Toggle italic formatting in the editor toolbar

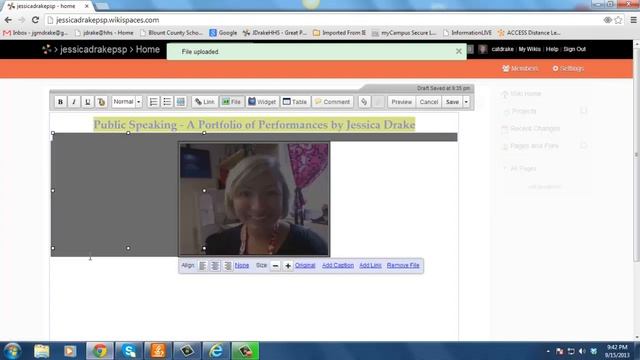pos(74,102)
